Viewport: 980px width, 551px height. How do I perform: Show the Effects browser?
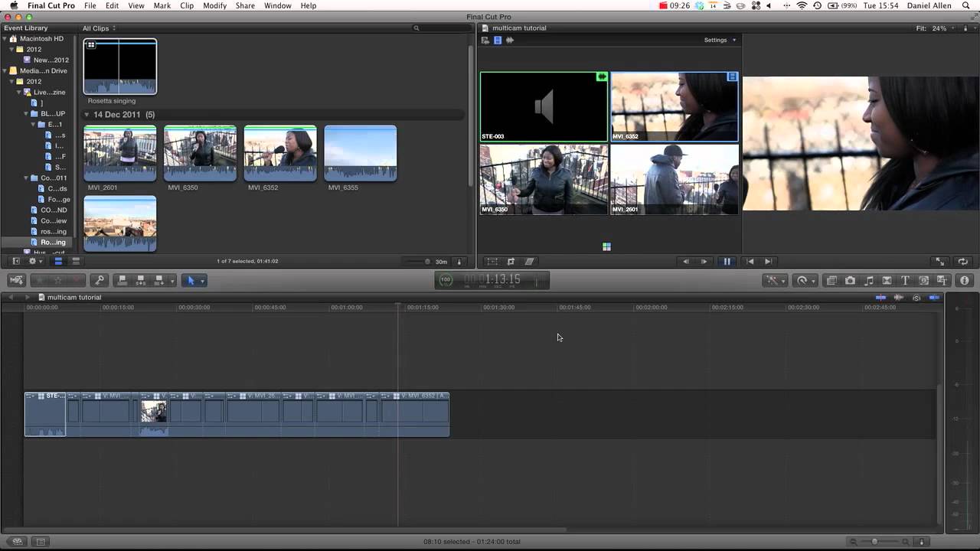[x=831, y=280]
